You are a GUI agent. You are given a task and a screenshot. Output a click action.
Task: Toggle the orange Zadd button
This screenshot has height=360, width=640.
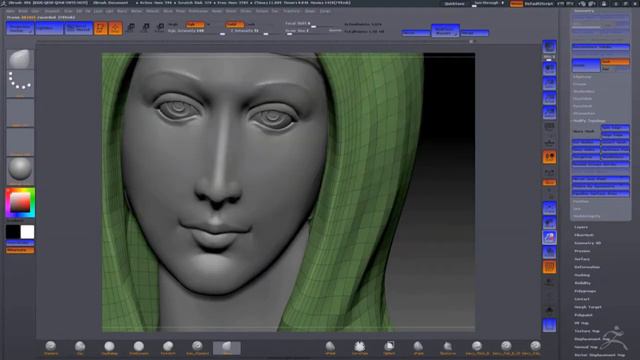(x=235, y=25)
